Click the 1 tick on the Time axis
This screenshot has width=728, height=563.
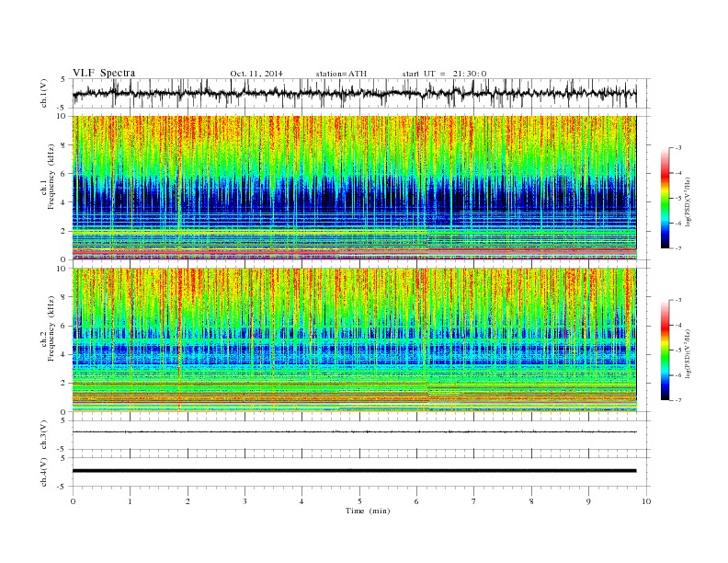click(x=130, y=501)
